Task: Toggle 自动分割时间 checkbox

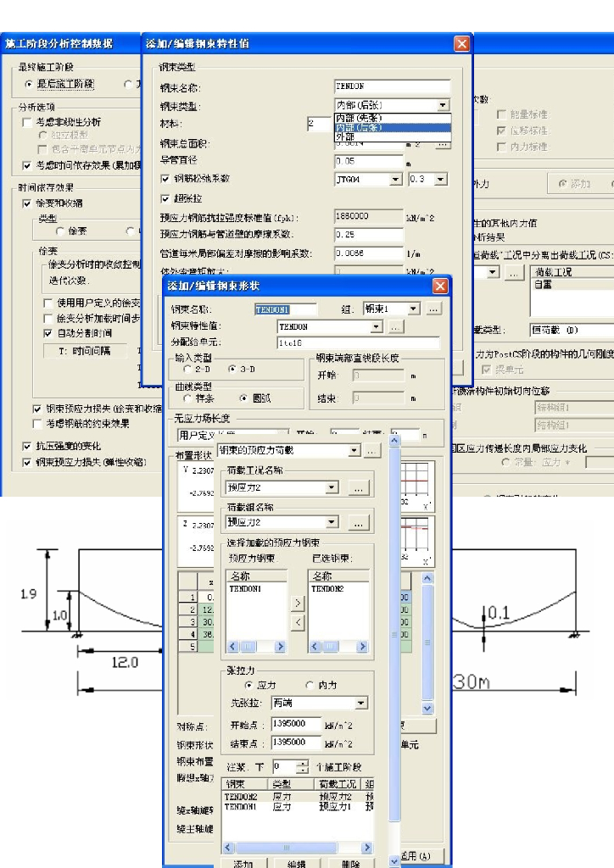Action: click(47, 332)
